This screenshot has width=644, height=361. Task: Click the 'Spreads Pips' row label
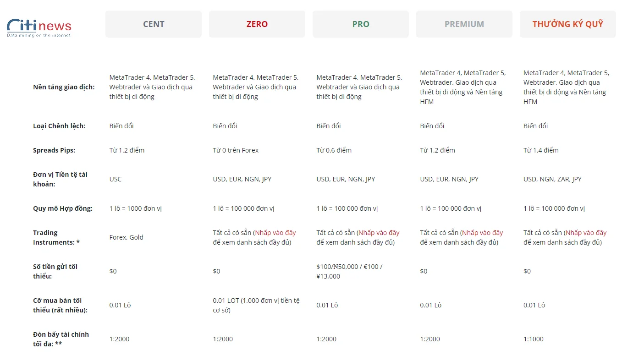click(54, 150)
